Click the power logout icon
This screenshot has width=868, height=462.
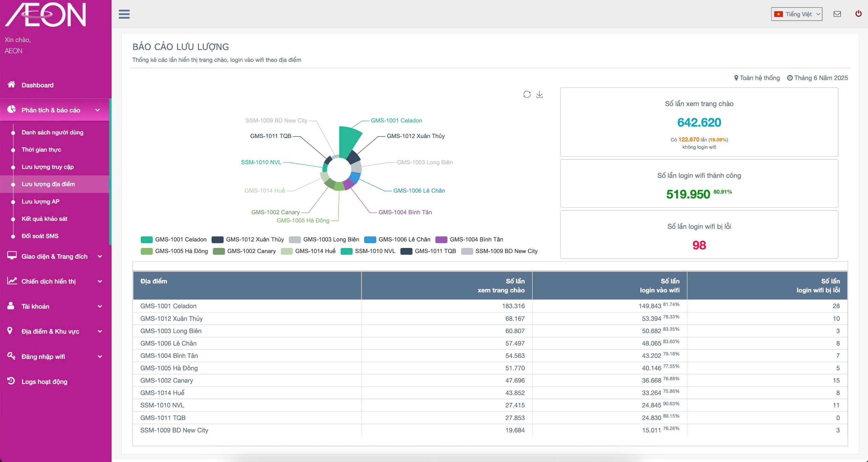(x=859, y=14)
